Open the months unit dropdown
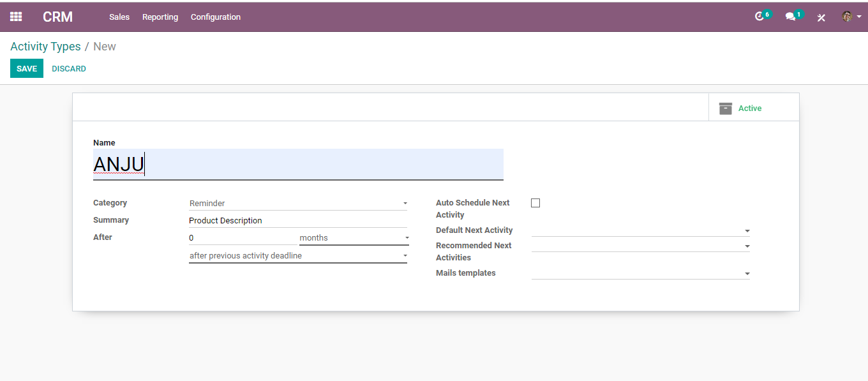The height and width of the screenshot is (381, 868). tap(354, 237)
